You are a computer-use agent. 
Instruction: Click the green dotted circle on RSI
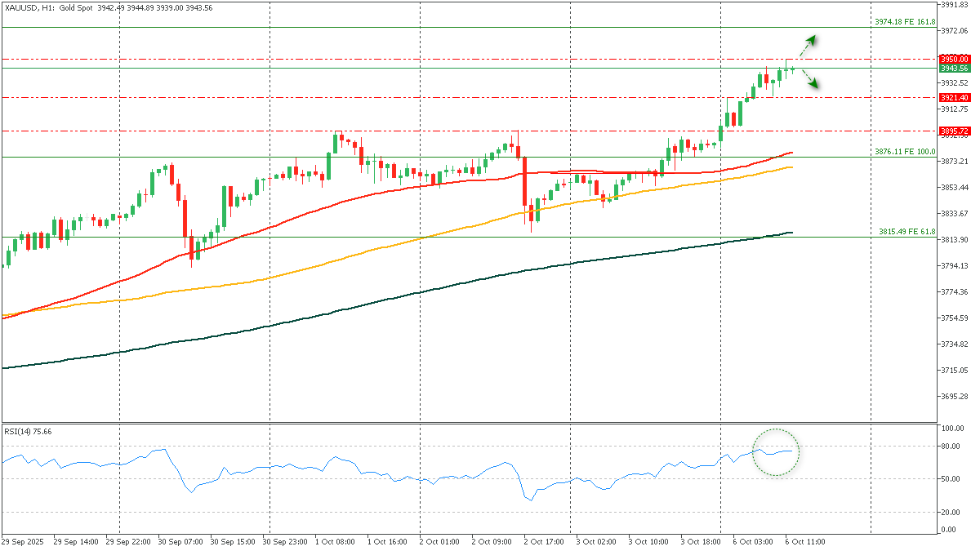775,451
